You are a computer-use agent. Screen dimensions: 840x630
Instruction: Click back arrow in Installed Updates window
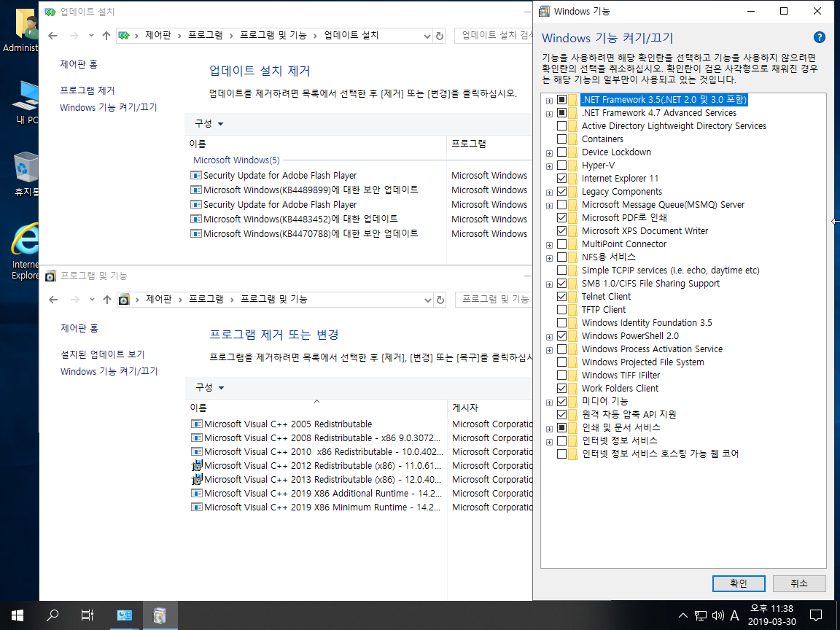coord(52,36)
